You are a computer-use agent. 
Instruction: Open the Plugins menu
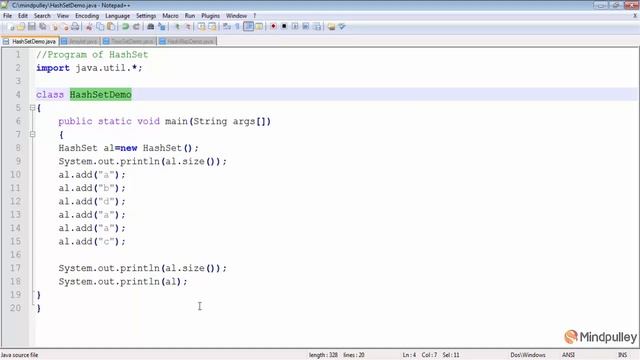[210, 16]
